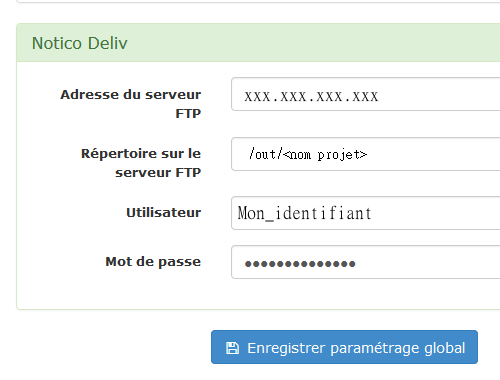This screenshot has height=380, width=500.
Task: Select the Répertoire sur le serveur FTP field
Action: [x=366, y=154]
